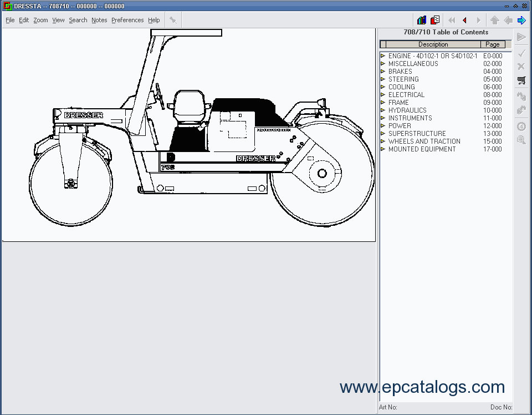
Task: Open the Edit menu
Action: pyautogui.click(x=24, y=20)
